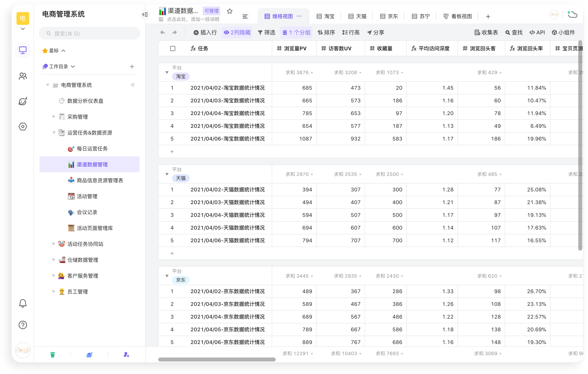Click the 分享 share button
This screenshot has width=588, height=374.
376,33
